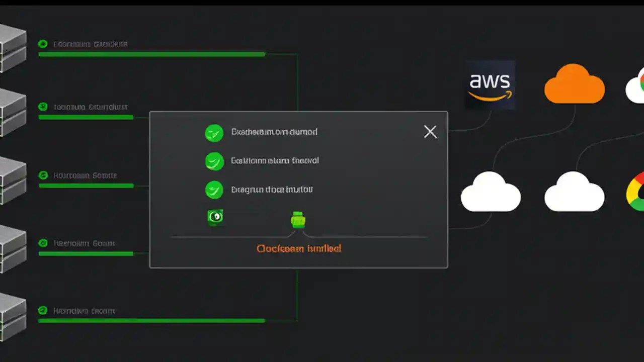Click the top server's green progress bar
This screenshot has height=362, width=644.
(151, 54)
